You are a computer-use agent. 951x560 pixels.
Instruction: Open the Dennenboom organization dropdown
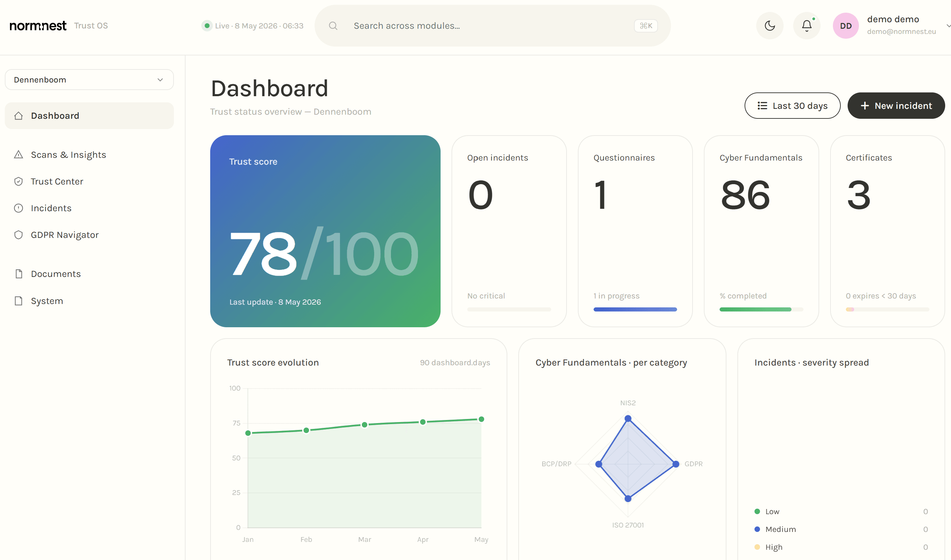(x=89, y=80)
